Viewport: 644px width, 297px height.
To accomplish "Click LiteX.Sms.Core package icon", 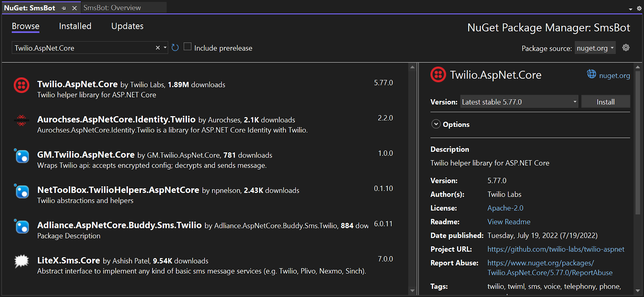I will point(22,261).
